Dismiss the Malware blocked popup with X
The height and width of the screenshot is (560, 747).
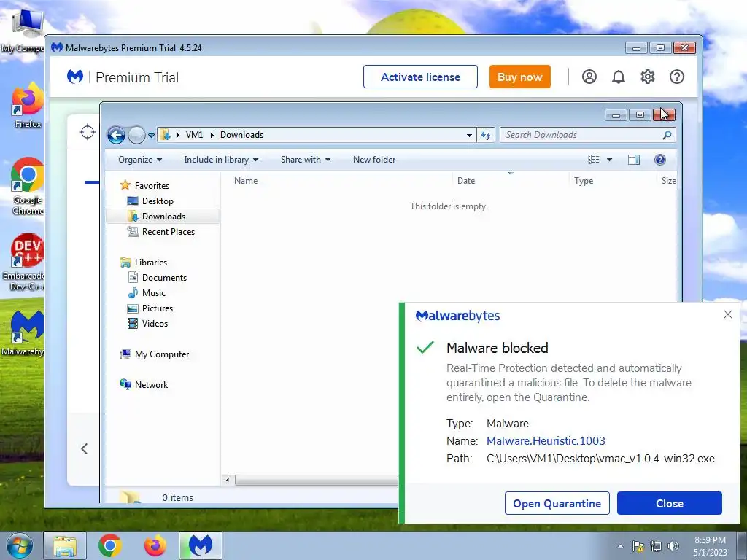click(x=728, y=314)
